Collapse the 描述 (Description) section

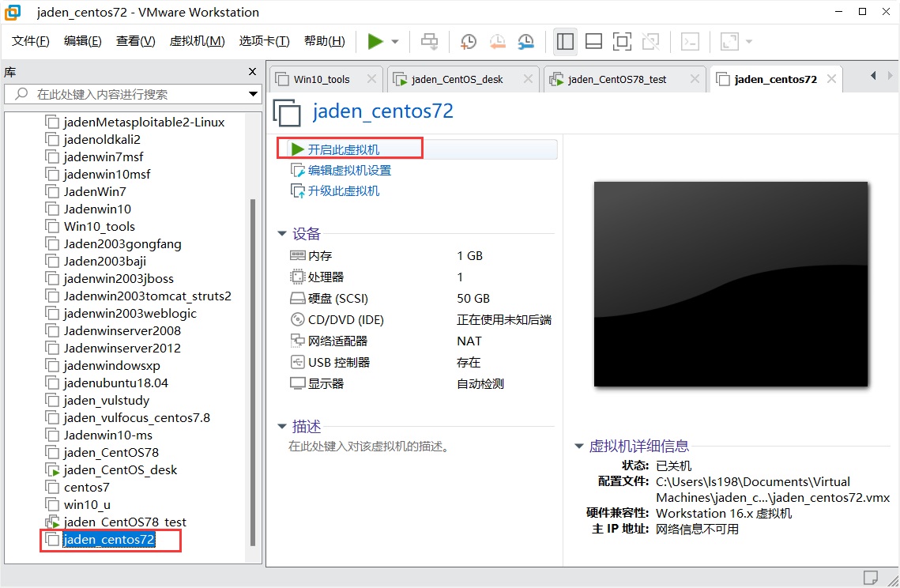point(282,426)
